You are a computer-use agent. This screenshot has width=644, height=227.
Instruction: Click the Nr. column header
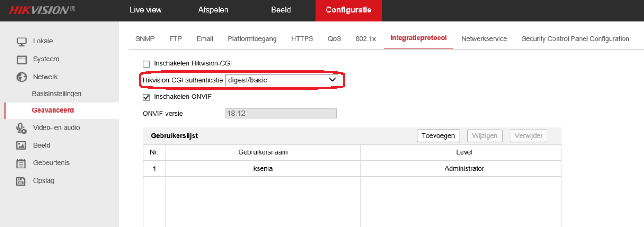(154, 152)
